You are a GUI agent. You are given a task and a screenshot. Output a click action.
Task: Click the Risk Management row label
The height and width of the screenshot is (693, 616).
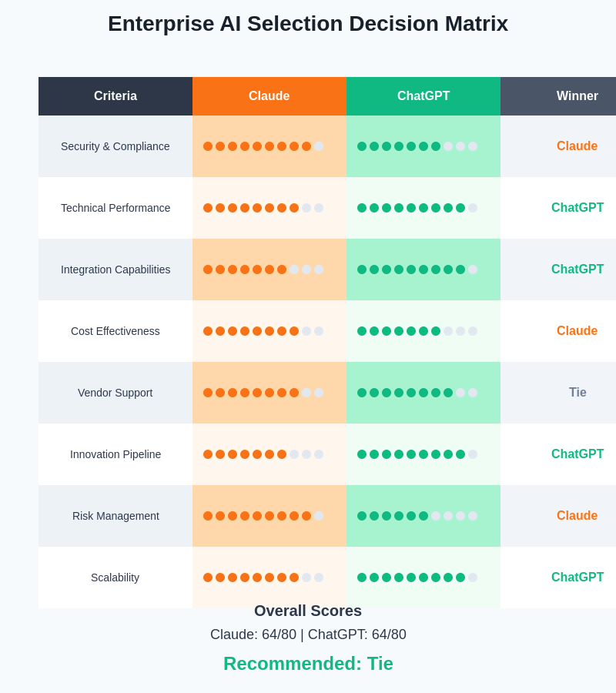pyautogui.click(x=115, y=516)
